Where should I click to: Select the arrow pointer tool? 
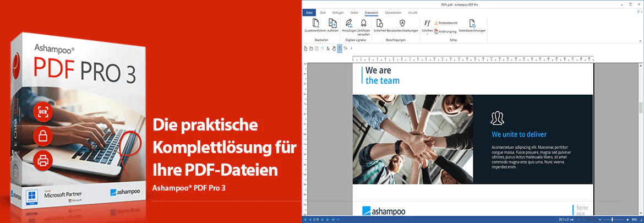click(x=328, y=48)
